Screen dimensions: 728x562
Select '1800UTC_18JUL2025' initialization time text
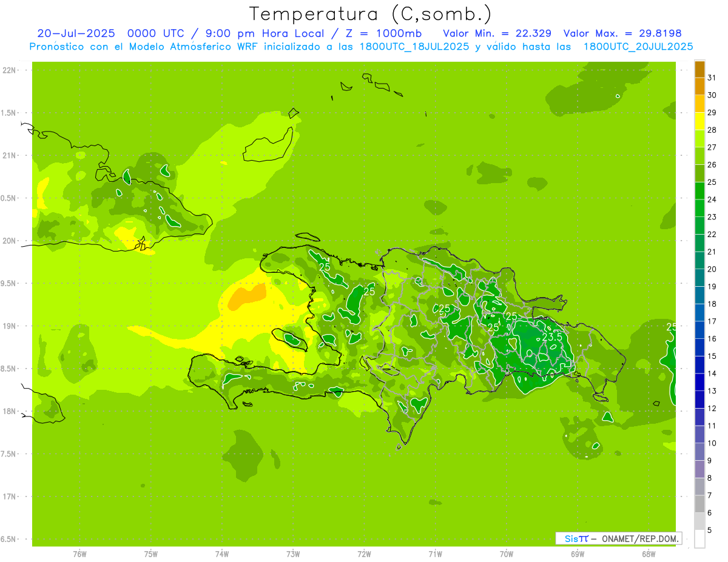pyautogui.click(x=414, y=46)
